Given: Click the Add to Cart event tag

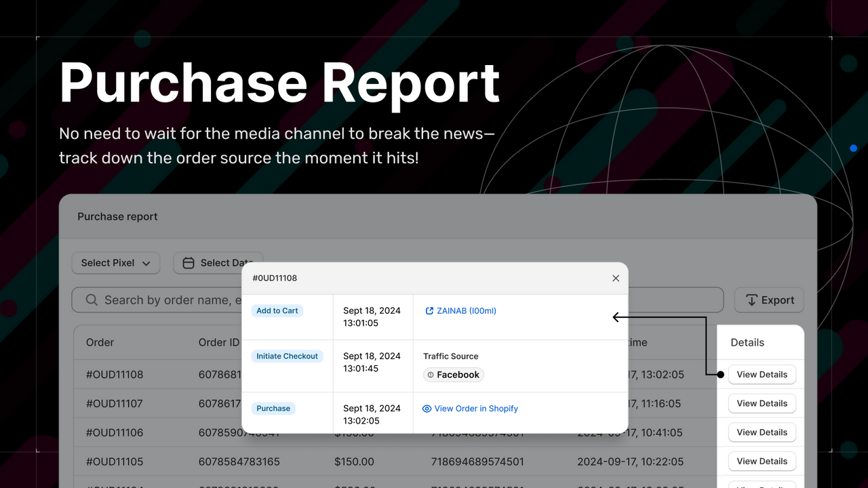Looking at the screenshot, I should click(x=277, y=310).
